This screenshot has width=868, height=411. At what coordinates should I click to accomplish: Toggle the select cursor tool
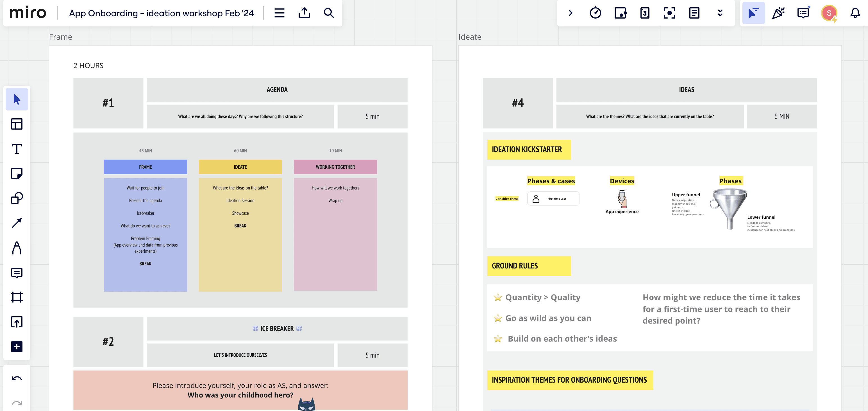[x=17, y=99]
